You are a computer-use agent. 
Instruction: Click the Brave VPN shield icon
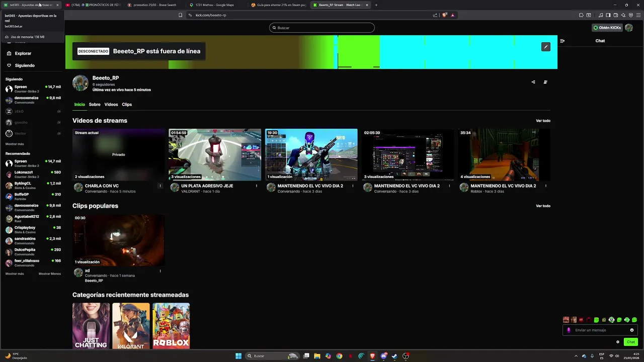pyautogui.click(x=631, y=15)
